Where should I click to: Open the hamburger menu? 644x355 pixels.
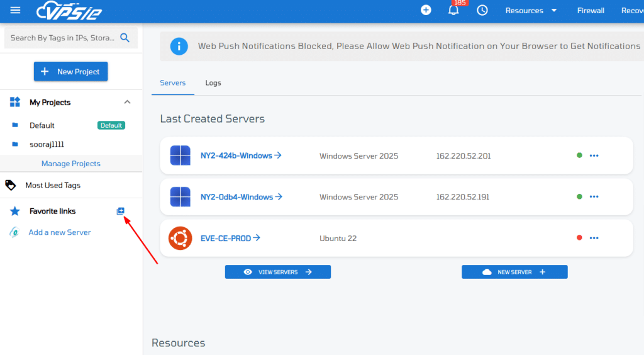pos(15,10)
